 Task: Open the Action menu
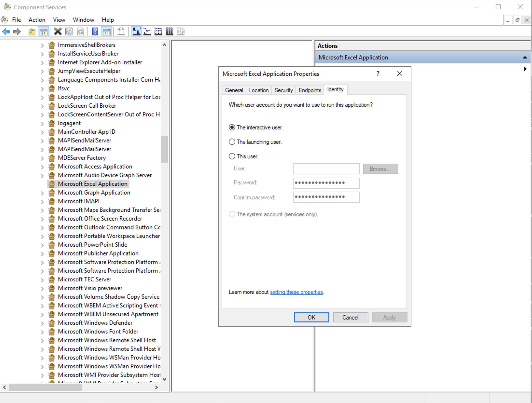point(37,20)
